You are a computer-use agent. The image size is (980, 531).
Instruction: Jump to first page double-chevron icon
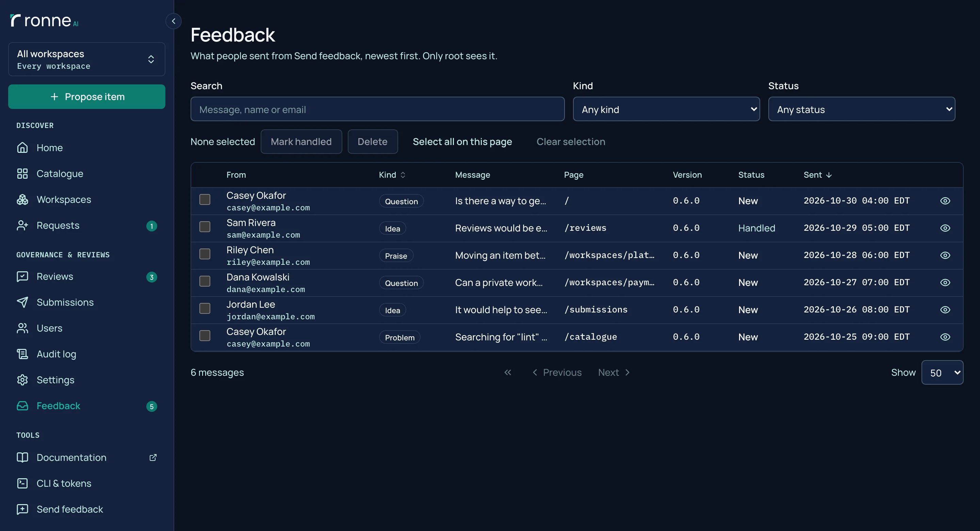tap(507, 372)
